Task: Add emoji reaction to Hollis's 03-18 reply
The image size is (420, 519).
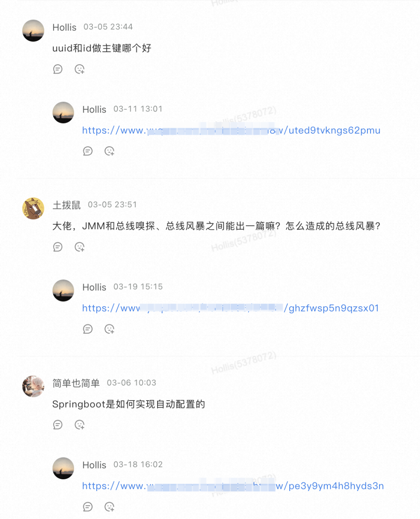Action: click(110, 507)
